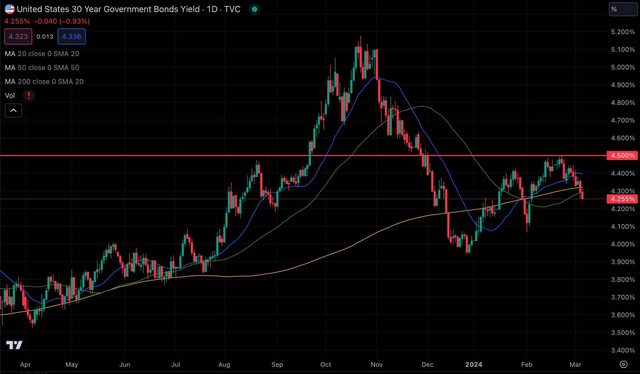Image resolution: width=640 pixels, height=374 pixels.
Task: Click the 4.336 buy price button
Action: pyautogui.click(x=72, y=36)
